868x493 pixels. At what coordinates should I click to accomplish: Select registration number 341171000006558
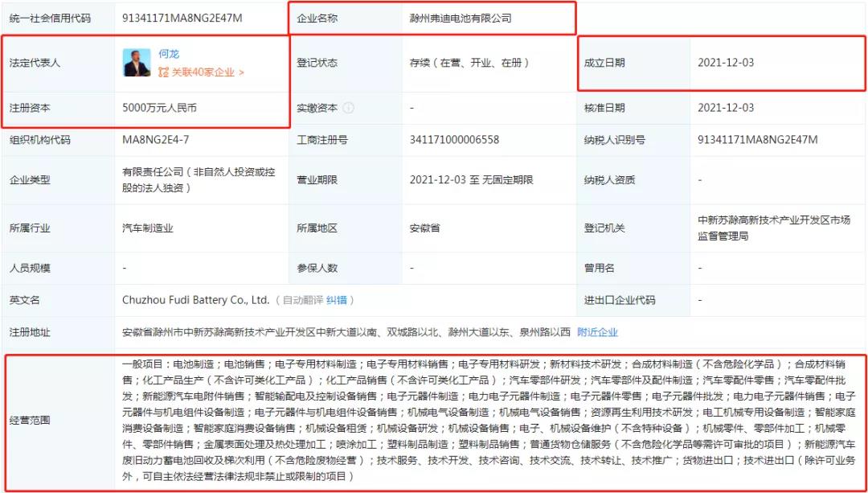tap(454, 140)
